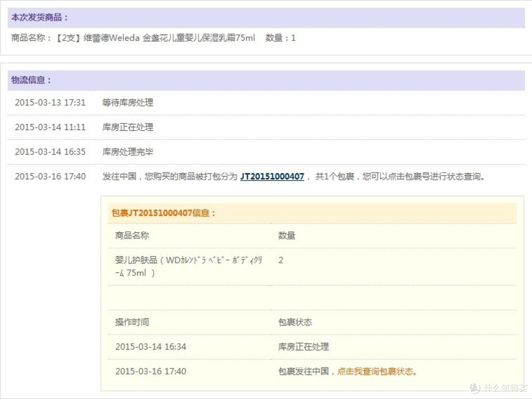The width and height of the screenshot is (532, 399).
Task: Click the orange 点击我查询包裹状态 link
Action: [377, 371]
